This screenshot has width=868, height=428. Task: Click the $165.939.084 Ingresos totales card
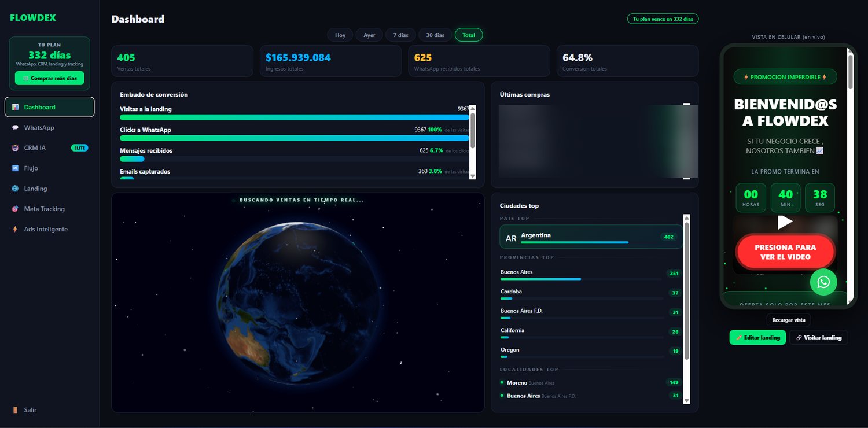(x=330, y=61)
